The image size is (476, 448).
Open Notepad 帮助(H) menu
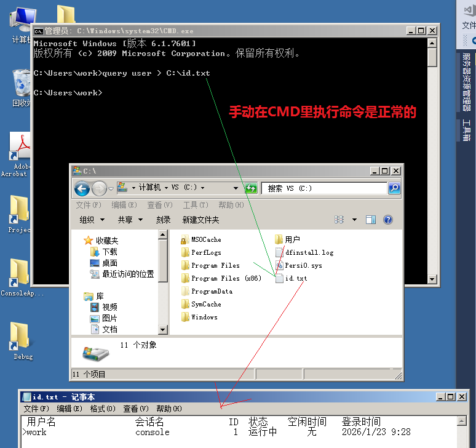[169, 409]
